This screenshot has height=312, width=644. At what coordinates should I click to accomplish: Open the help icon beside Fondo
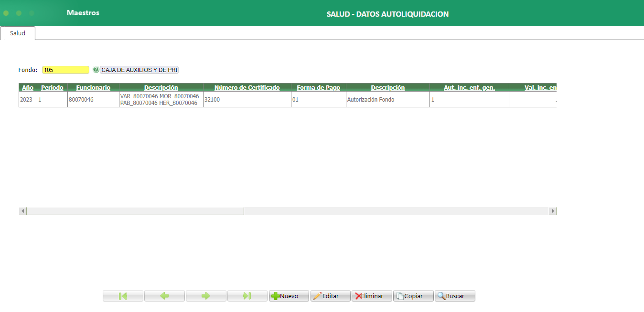pos(96,70)
